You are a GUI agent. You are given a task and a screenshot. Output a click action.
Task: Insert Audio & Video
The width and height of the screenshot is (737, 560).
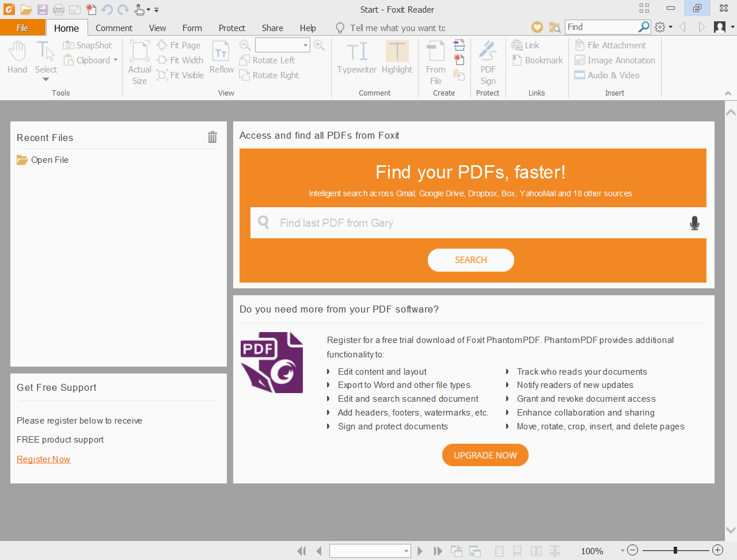point(607,75)
